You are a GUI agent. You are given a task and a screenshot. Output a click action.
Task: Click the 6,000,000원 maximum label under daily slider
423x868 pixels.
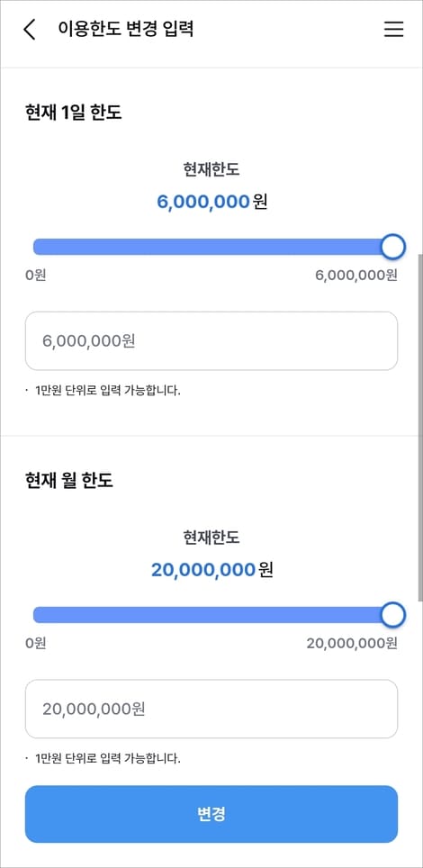pos(356,276)
